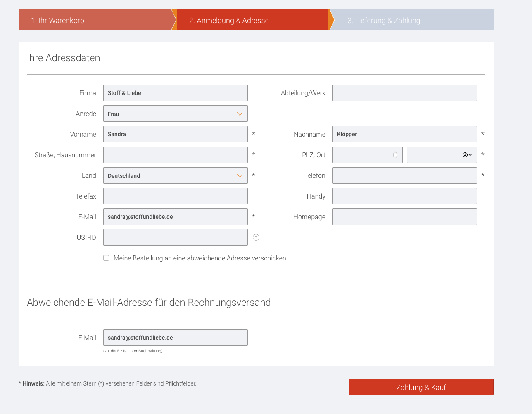
Task: Open the Anrede dropdown showing Frau
Action: pos(175,114)
